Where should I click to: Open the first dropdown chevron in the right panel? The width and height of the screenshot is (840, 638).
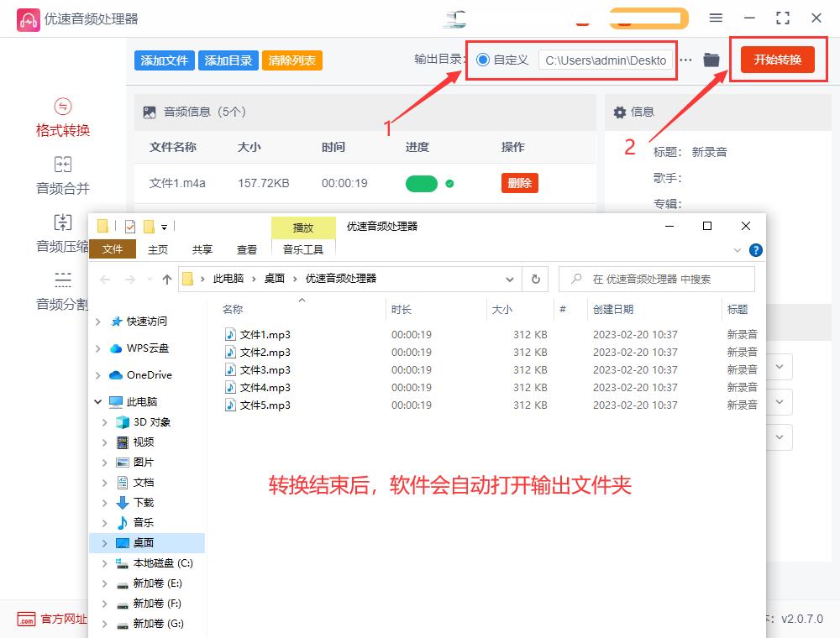[779, 367]
